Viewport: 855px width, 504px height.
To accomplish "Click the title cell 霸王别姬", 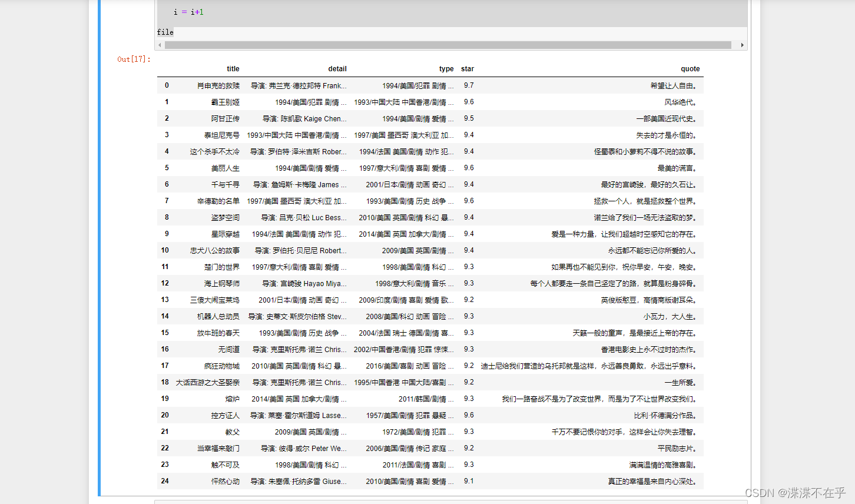I will [226, 102].
